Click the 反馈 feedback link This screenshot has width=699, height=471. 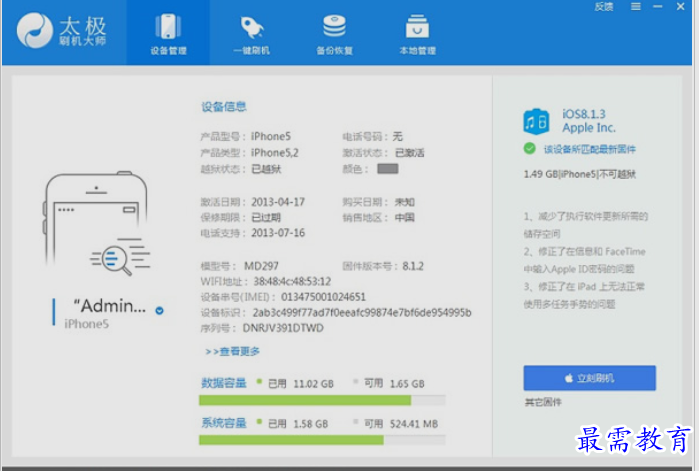click(x=604, y=7)
